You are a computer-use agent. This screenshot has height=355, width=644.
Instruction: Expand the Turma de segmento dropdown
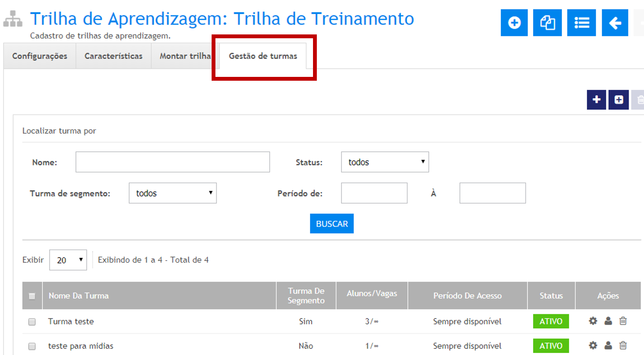[x=173, y=193]
